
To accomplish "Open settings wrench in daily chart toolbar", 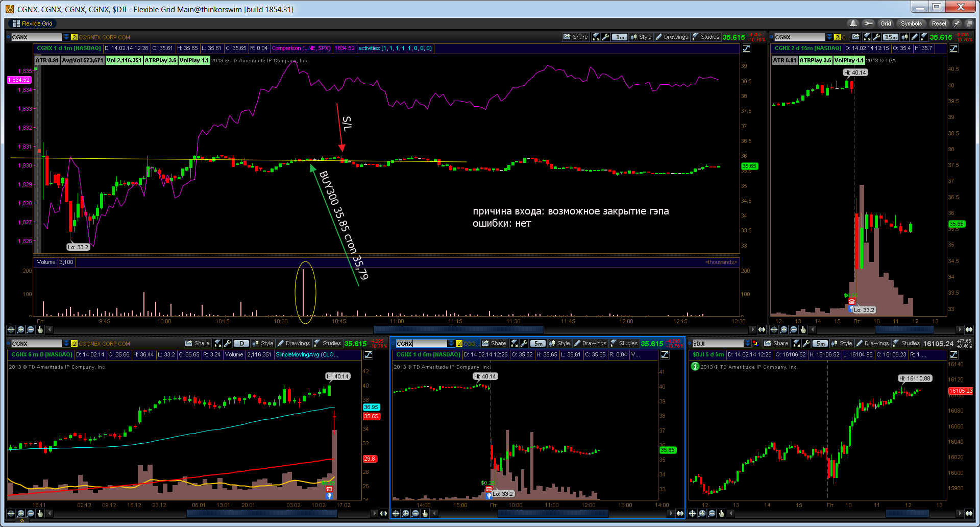I will point(227,343).
